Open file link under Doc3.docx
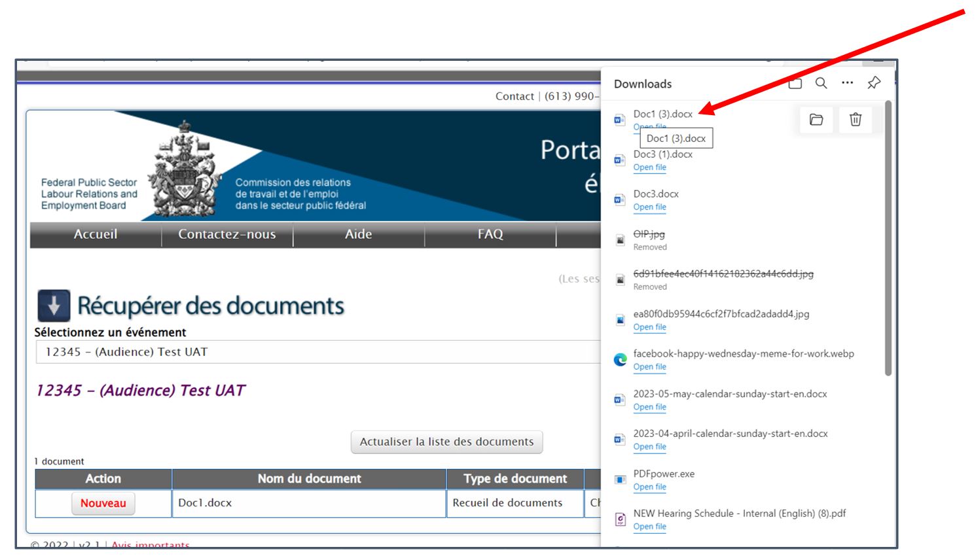This screenshot has height=560, width=976. 649,207
